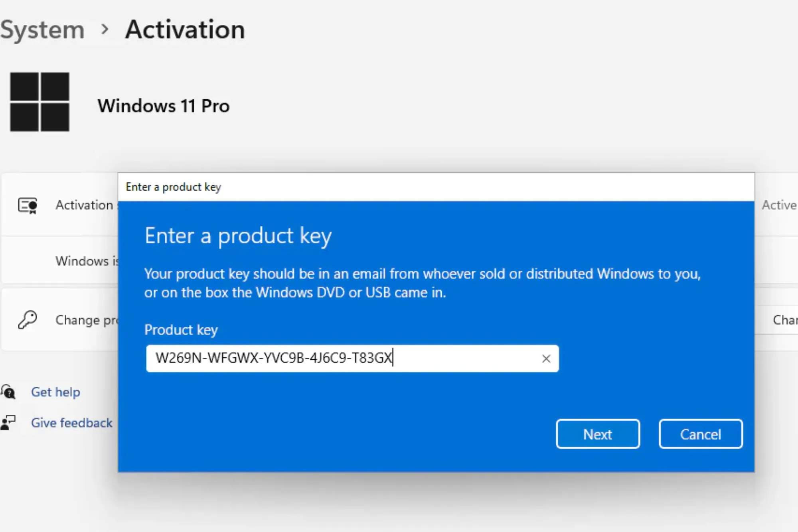Clear the product key field
The width and height of the screenshot is (798, 532).
coord(546,359)
